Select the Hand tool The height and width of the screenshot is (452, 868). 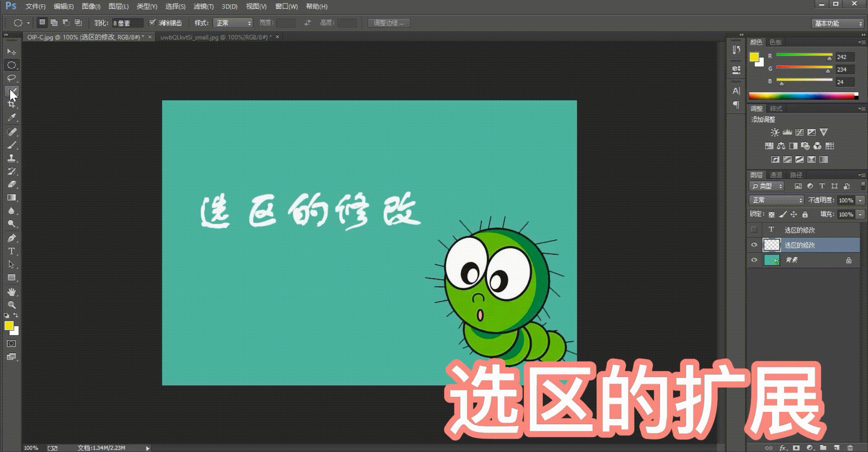[11, 291]
